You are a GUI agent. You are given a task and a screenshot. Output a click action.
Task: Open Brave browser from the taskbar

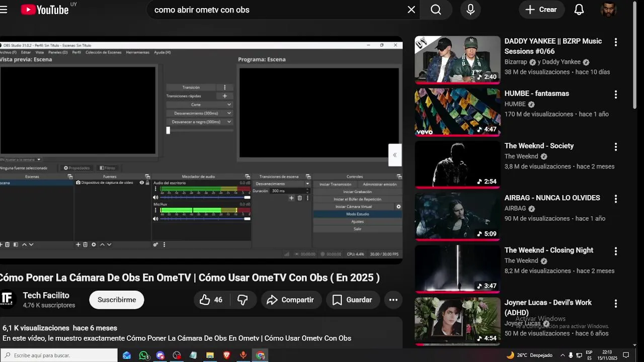point(226,355)
